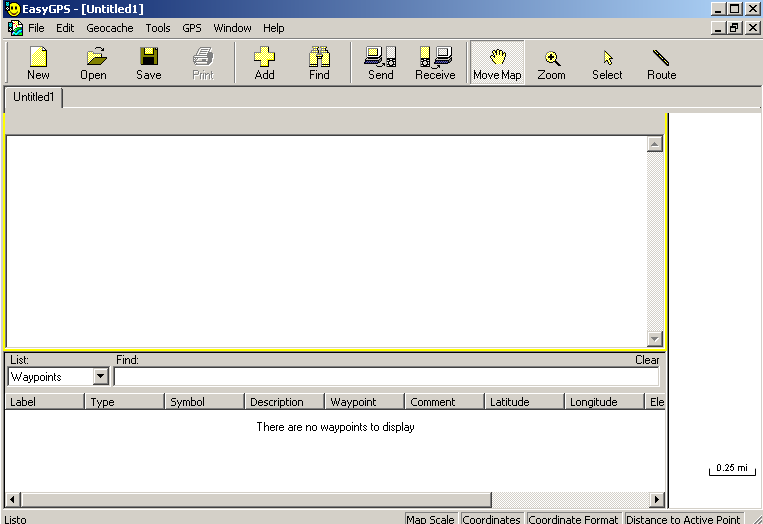The width and height of the screenshot is (763, 524).
Task: Click the document icon in menu bar
Action: click(15, 28)
